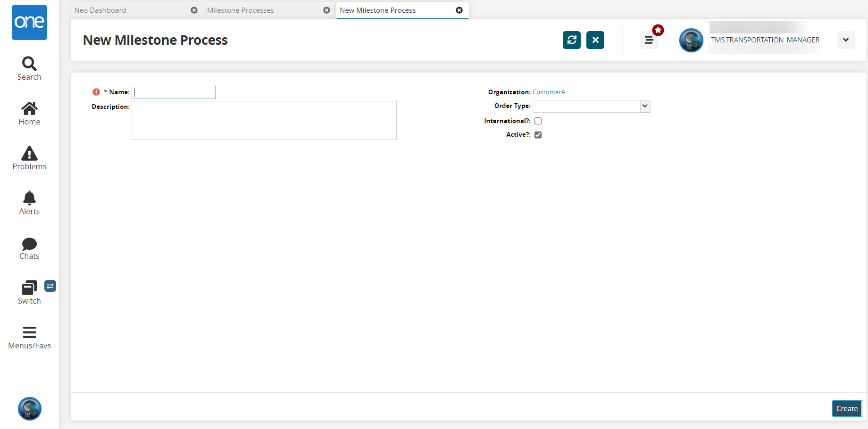This screenshot has height=429, width=868.
Task: Open Chats from the sidebar
Action: [29, 248]
